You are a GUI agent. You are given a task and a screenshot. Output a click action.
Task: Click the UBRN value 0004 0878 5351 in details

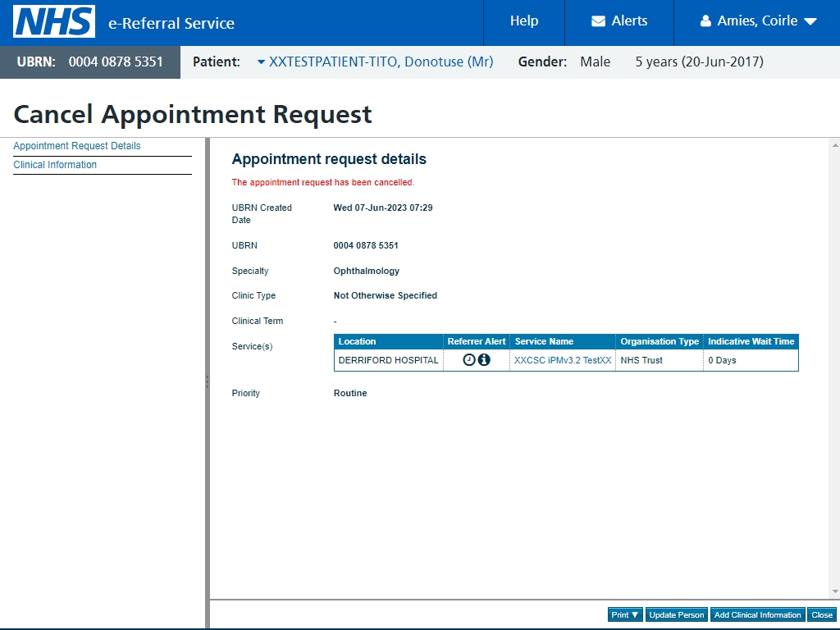[366, 245]
